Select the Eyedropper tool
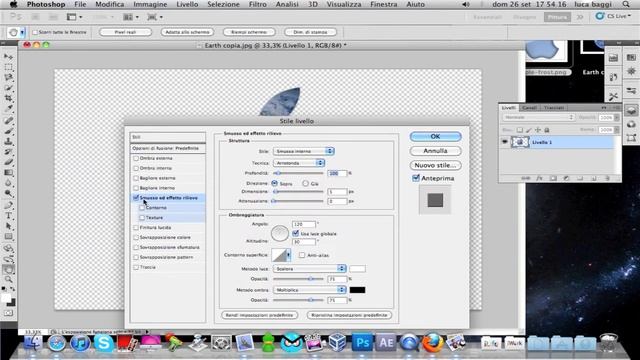640x360 pixels. [8, 109]
